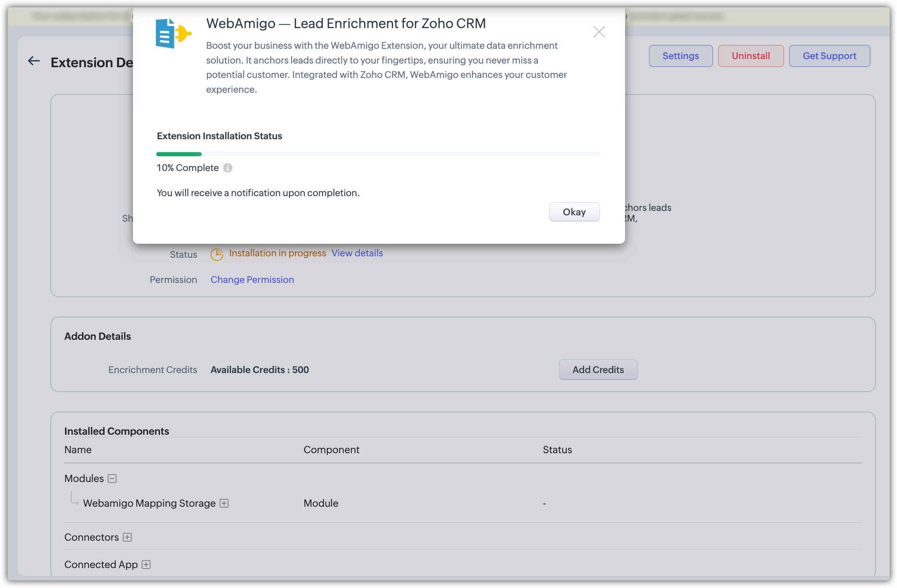This screenshot has height=588, width=897.
Task: Expand Webamigo Mapping Storage module
Action: click(224, 503)
